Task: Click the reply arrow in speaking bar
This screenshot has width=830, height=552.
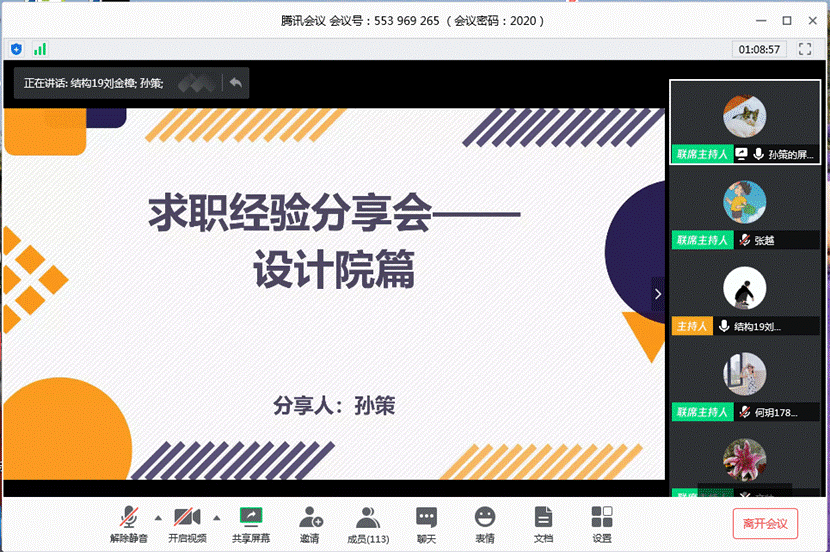Action: coord(234,83)
